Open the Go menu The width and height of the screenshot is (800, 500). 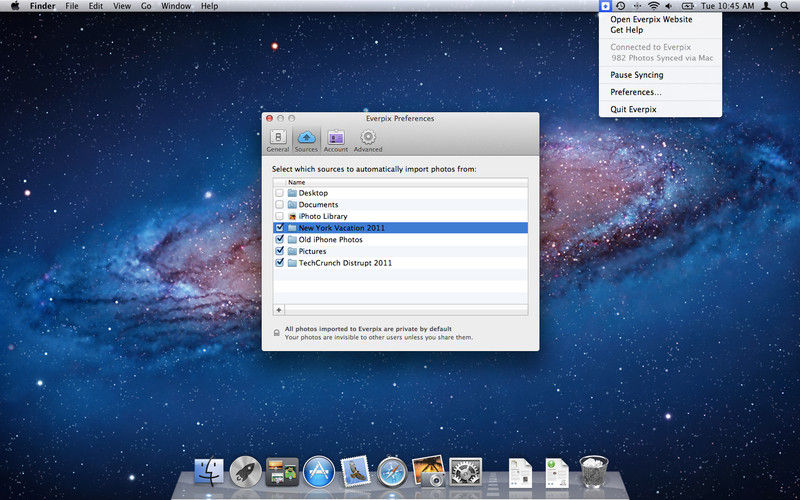pyautogui.click(x=146, y=6)
